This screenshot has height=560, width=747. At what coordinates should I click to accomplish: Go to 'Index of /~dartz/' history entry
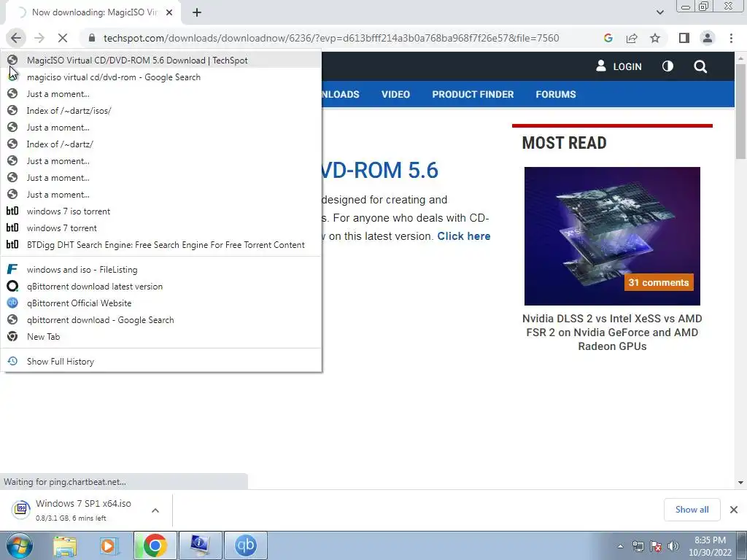click(161, 144)
